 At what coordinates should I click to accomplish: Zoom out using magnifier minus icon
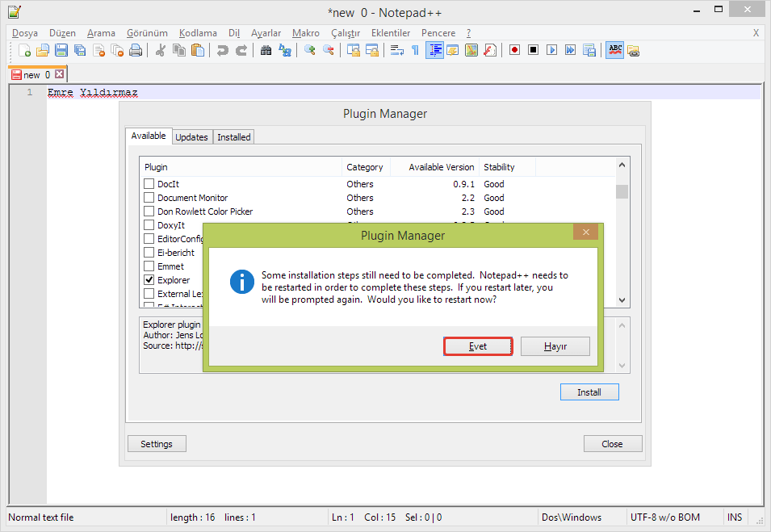coord(328,50)
